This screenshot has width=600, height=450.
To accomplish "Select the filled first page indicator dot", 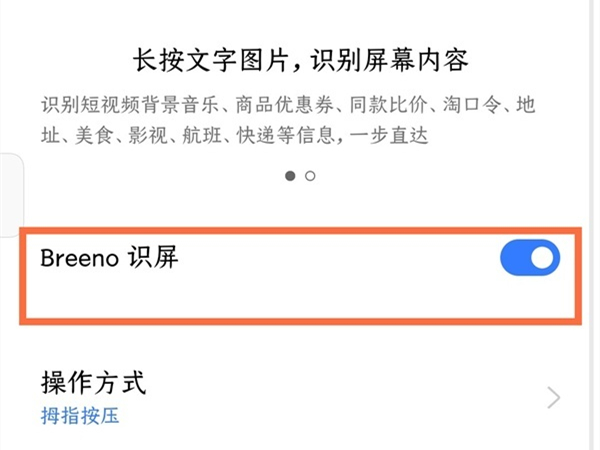I will coord(290,176).
